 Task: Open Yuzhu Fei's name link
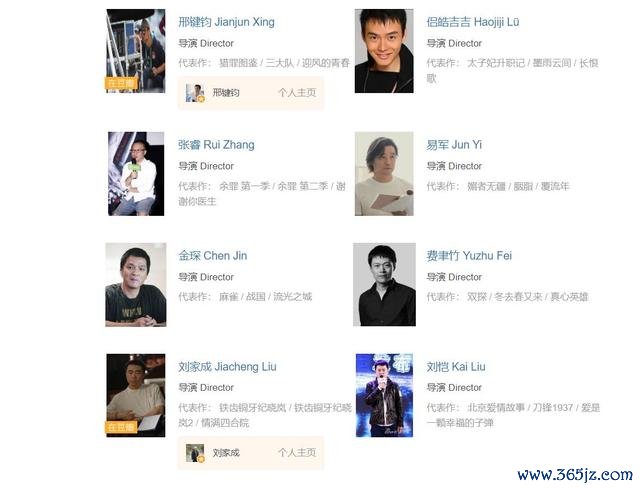[x=469, y=256]
